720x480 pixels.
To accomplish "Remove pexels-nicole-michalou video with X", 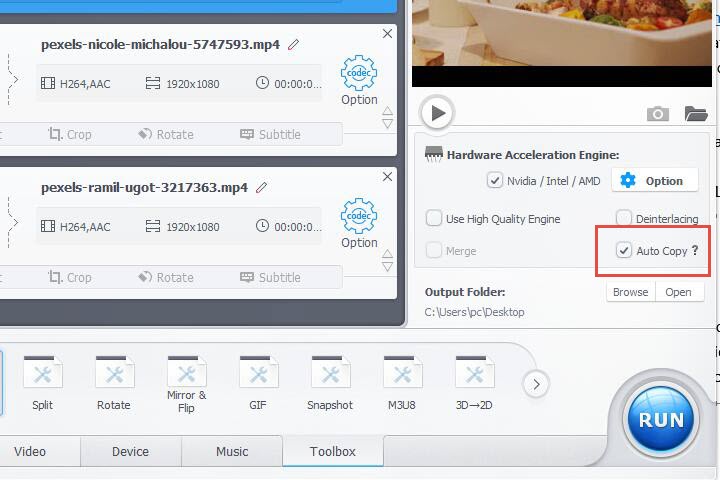I will (387, 34).
